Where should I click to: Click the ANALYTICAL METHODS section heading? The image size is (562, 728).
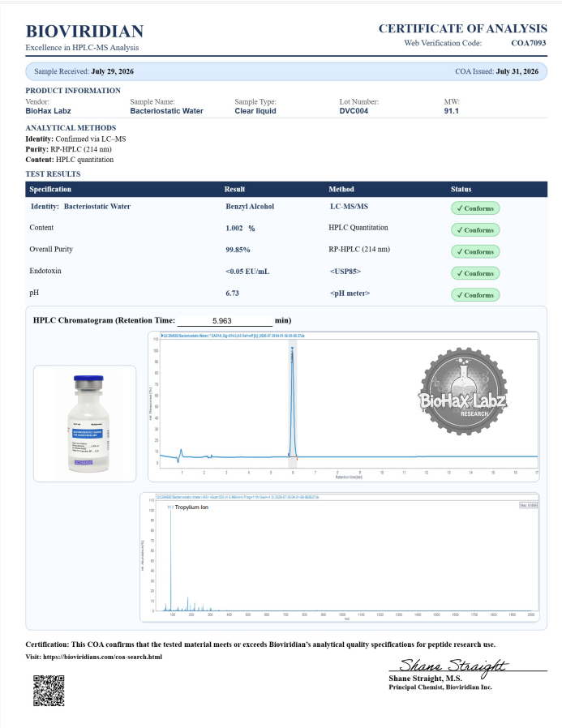(x=71, y=127)
